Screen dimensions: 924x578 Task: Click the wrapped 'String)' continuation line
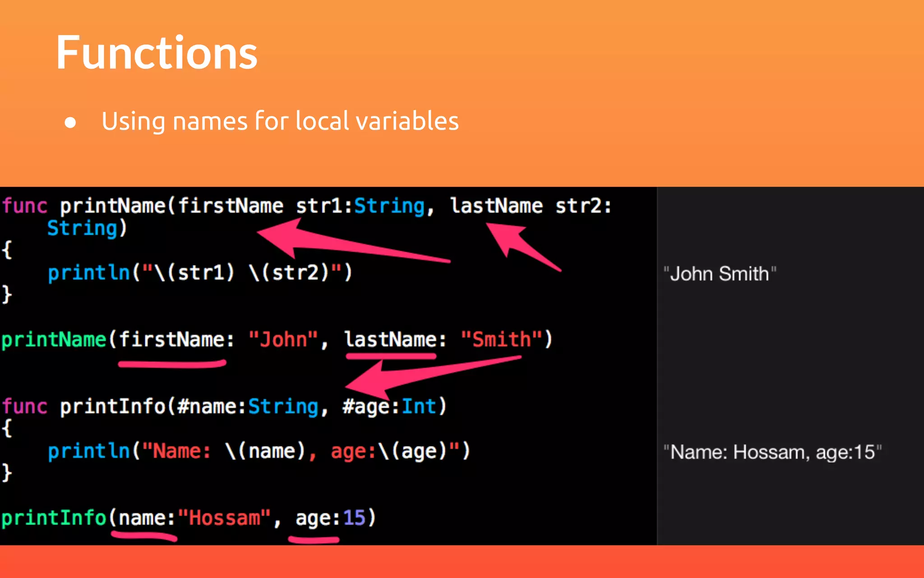coord(87,228)
